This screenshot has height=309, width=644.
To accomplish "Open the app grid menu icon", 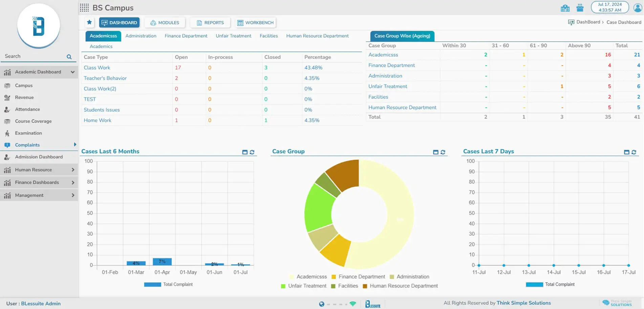I will pyautogui.click(x=84, y=8).
